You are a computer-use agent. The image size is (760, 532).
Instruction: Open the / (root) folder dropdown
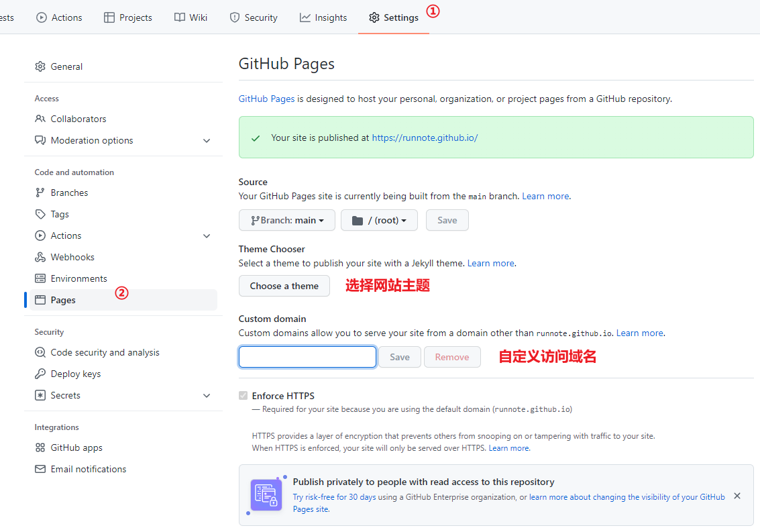[x=379, y=220]
